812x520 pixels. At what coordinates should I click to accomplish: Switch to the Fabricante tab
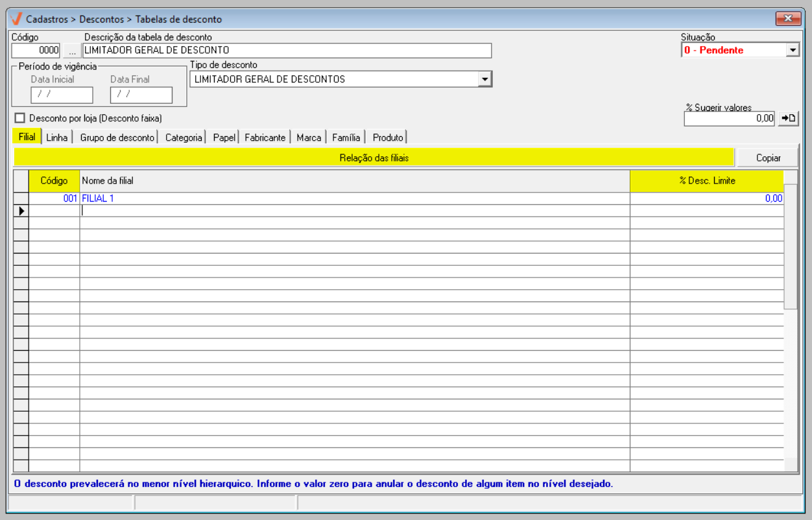265,137
